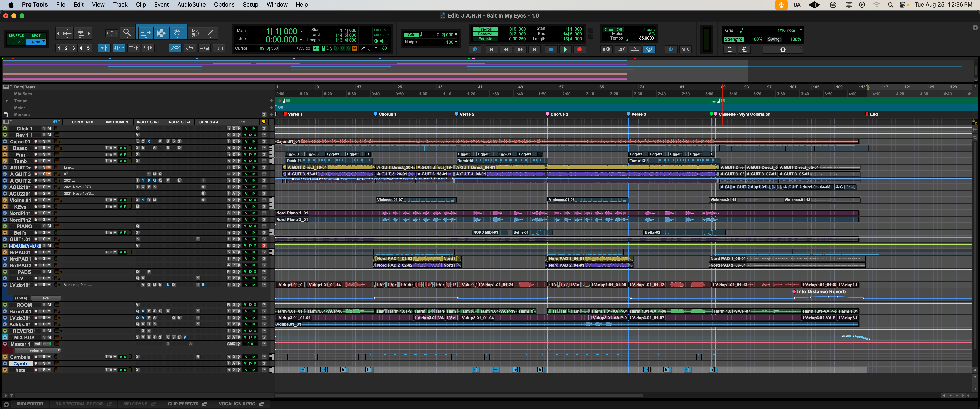This screenshot has height=409, width=980.
Task: Open the Grid mode dropdown arrow
Action: [x=44, y=41]
